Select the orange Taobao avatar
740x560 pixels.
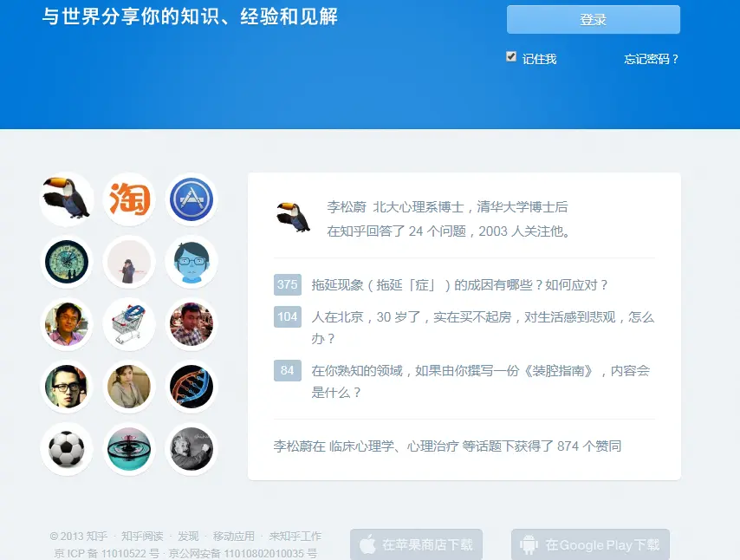pyautogui.click(x=129, y=199)
